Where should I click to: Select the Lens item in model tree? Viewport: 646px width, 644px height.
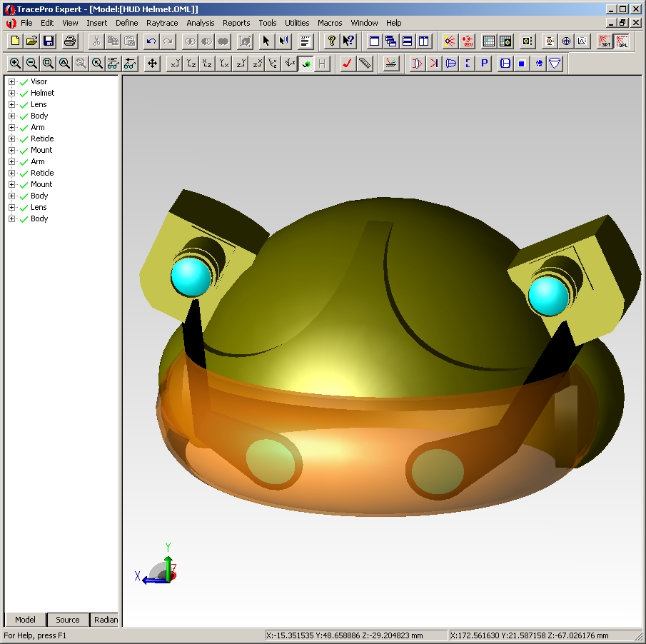pos(39,104)
